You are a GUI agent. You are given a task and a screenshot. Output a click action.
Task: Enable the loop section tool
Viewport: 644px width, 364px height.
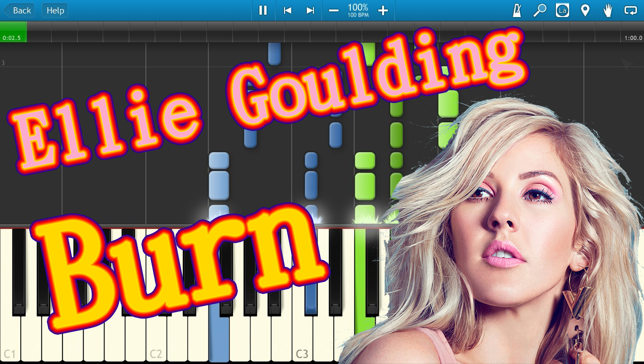(630, 10)
